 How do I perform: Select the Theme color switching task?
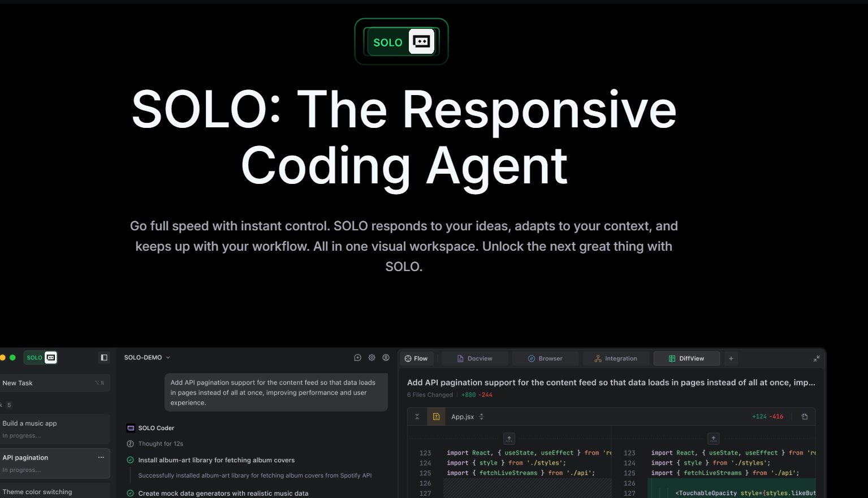coord(54,492)
